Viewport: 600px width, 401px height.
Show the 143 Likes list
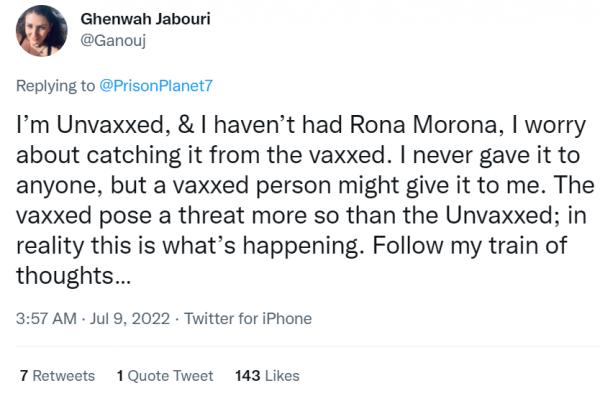tap(267, 376)
